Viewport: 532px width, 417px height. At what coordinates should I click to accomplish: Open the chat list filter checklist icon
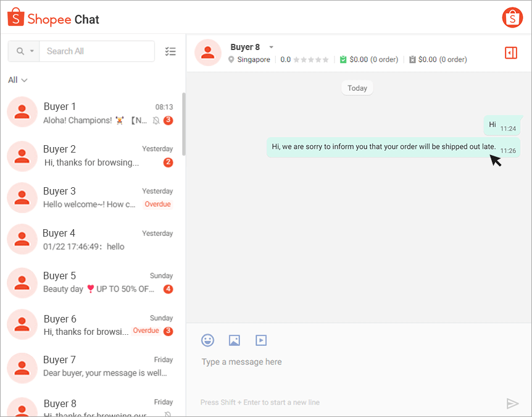coord(170,51)
